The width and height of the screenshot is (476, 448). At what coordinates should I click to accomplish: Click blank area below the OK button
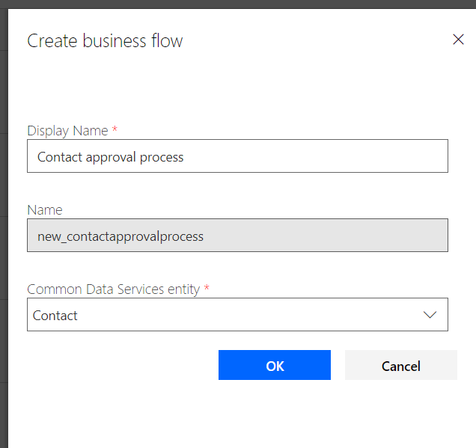click(274, 411)
